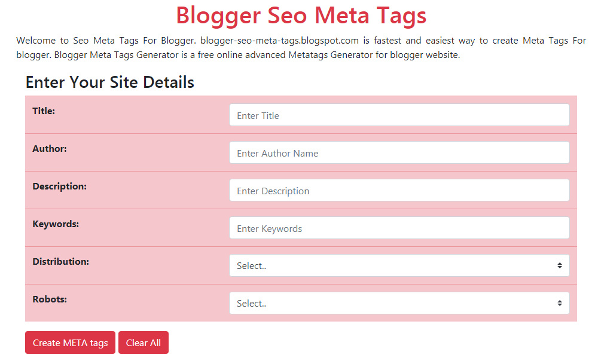
Task: Open the Robots dropdown
Action: (399, 302)
